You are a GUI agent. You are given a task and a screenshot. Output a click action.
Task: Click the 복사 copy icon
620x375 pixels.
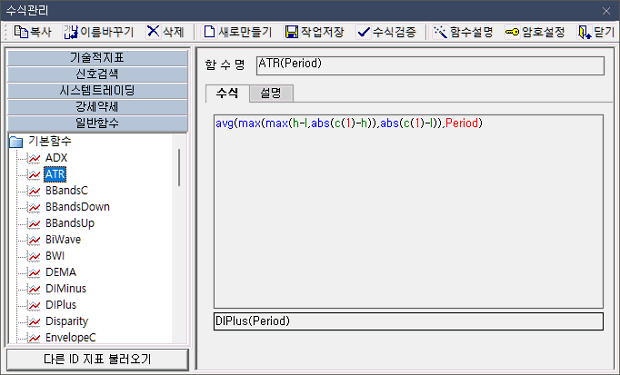[x=21, y=32]
